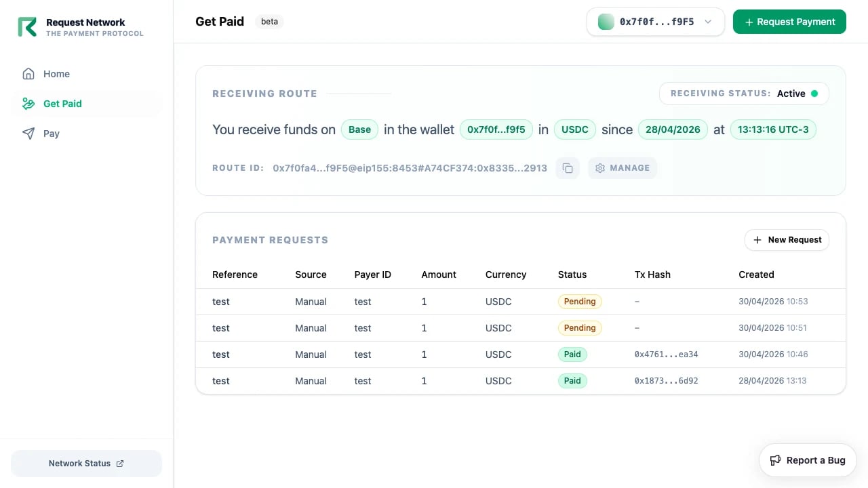Image resolution: width=868 pixels, height=488 pixels.
Task: Click amount 1 in 28/04/2026 row
Action: pyautogui.click(x=424, y=381)
